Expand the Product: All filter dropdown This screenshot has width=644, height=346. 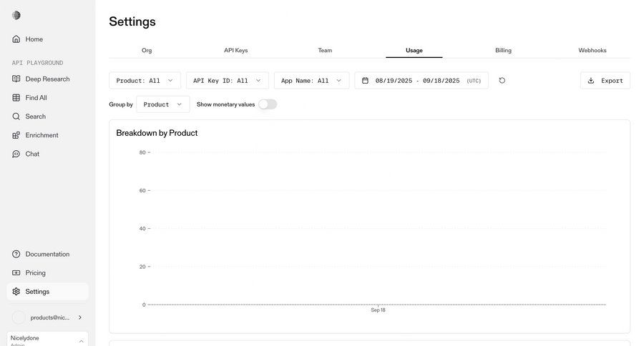point(145,81)
